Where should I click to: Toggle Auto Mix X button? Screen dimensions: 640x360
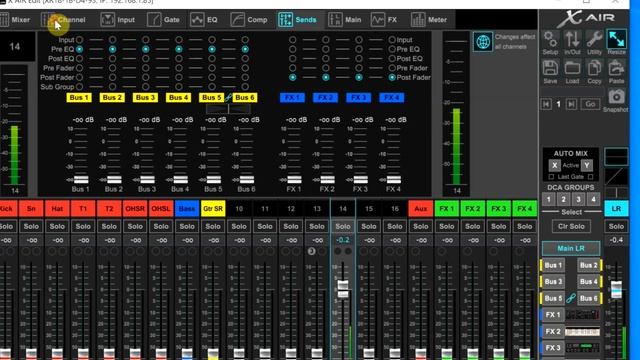554,165
